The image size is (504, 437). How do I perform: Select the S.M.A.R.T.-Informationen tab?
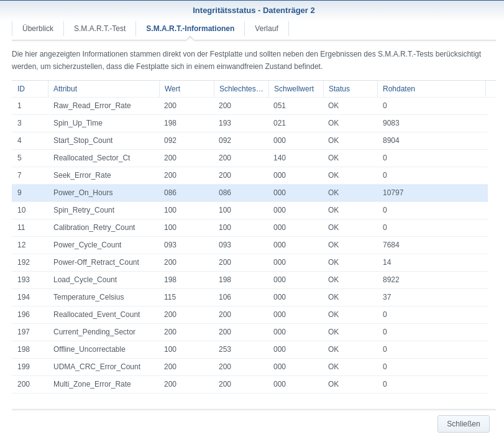(190, 29)
